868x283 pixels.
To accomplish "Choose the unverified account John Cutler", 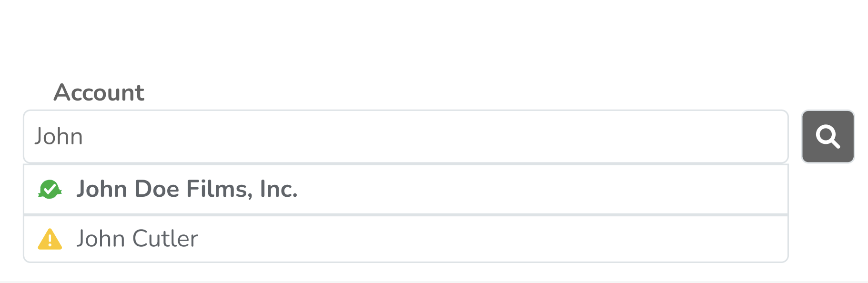I will (x=406, y=239).
